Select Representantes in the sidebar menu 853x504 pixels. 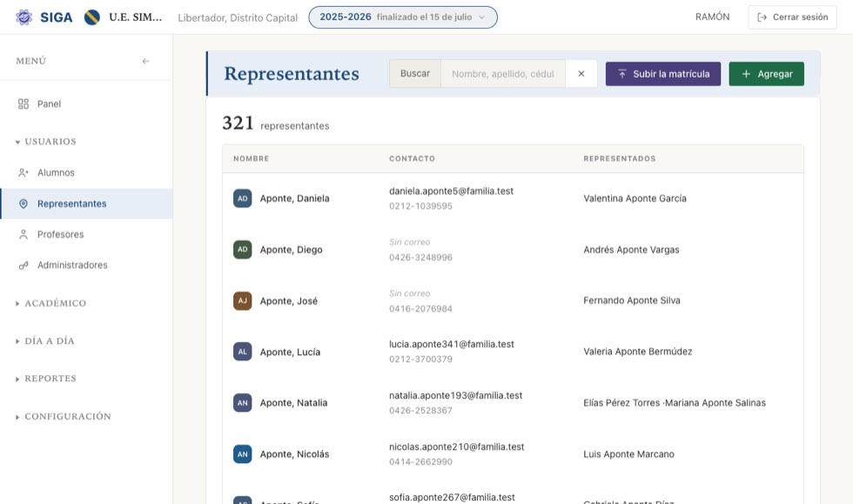click(86, 204)
